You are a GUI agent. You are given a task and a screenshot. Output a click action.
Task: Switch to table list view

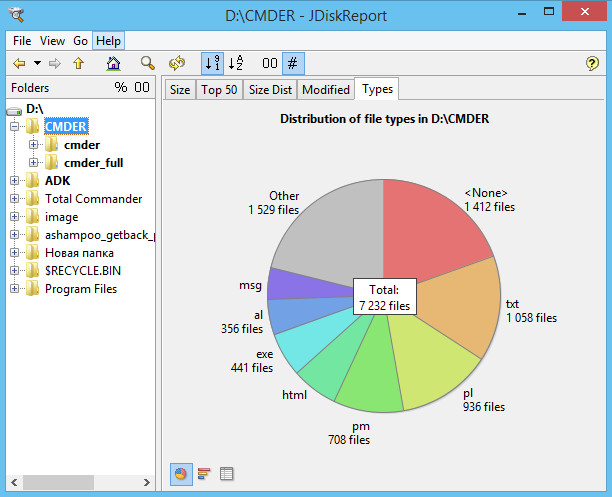tap(226, 474)
